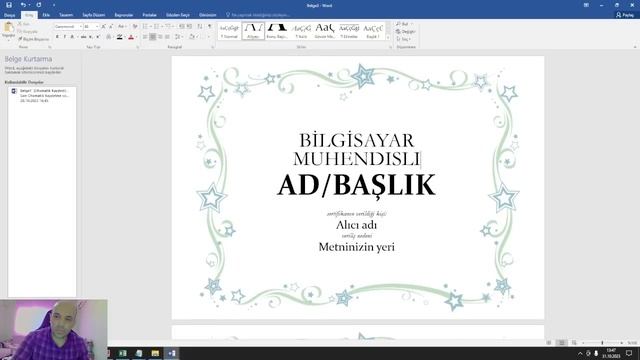Click the text highlight color icon
The image size is (640, 360).
(x=119, y=37)
